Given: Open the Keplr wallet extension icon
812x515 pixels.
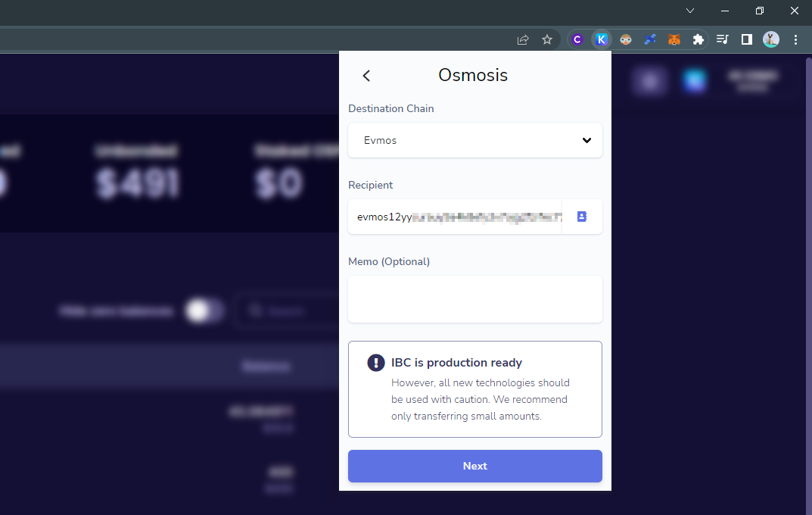Looking at the screenshot, I should [x=601, y=39].
